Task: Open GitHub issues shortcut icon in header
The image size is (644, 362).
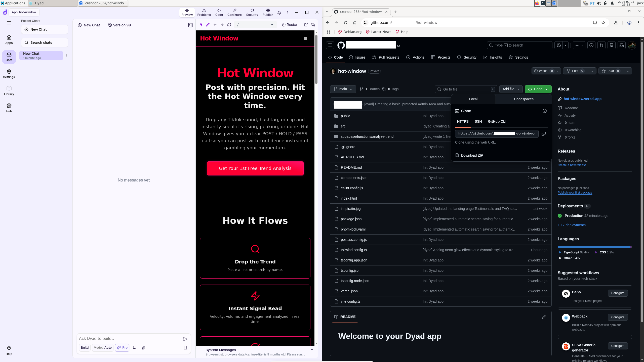Action: tap(591, 45)
